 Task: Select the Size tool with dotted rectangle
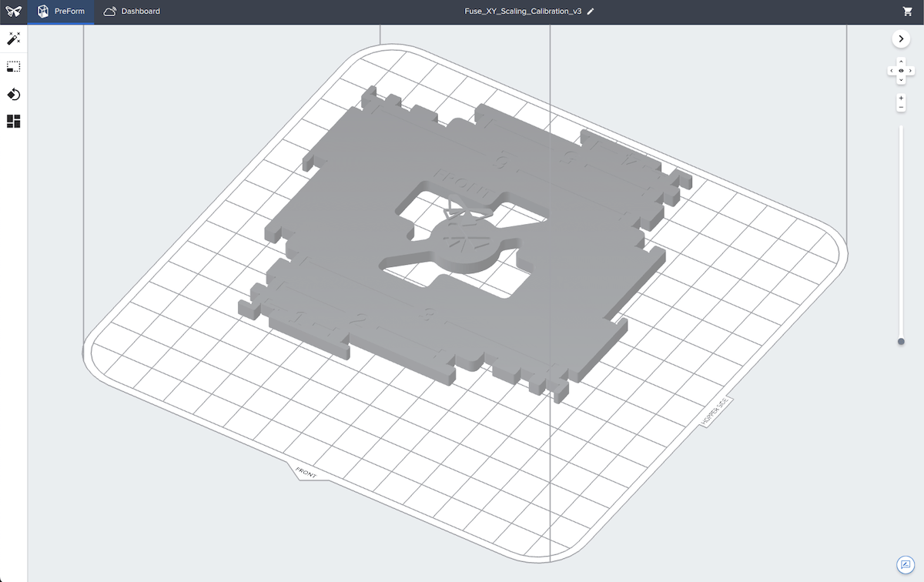pos(13,67)
